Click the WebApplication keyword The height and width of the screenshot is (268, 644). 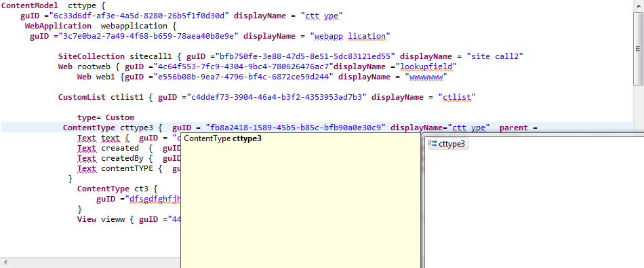[58, 26]
